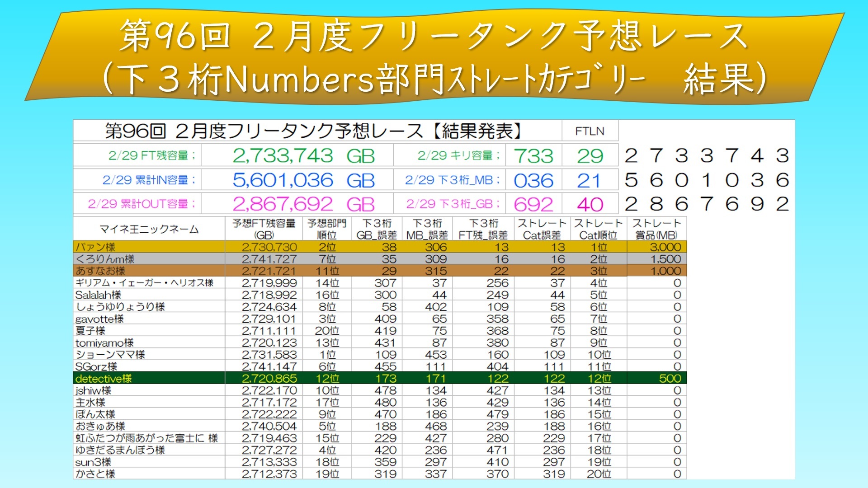The image size is (868, 488).
Task: Click the green highlighted detective様 row
Action: coord(149,378)
